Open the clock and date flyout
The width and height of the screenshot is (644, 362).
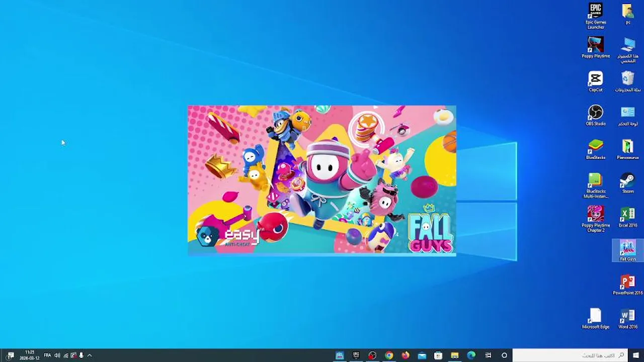30,355
